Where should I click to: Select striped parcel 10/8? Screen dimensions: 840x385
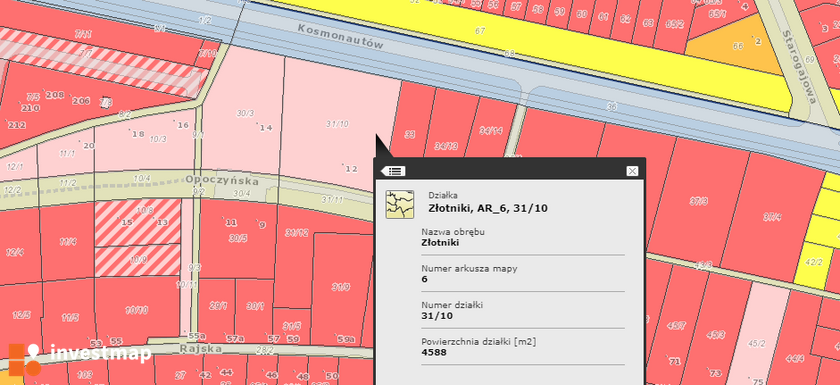click(138, 222)
